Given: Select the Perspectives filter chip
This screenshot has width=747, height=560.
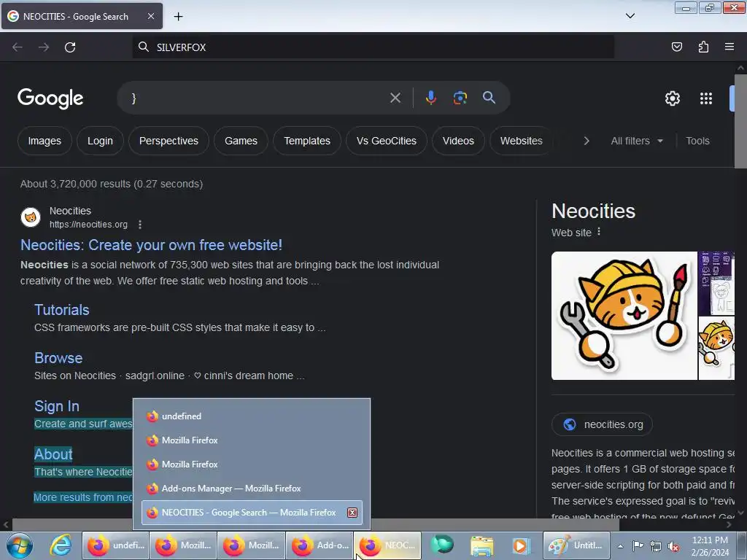Looking at the screenshot, I should click(x=169, y=141).
